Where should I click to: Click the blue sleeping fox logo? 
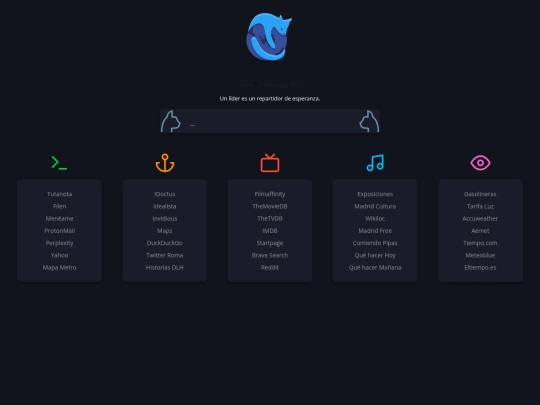(x=269, y=37)
